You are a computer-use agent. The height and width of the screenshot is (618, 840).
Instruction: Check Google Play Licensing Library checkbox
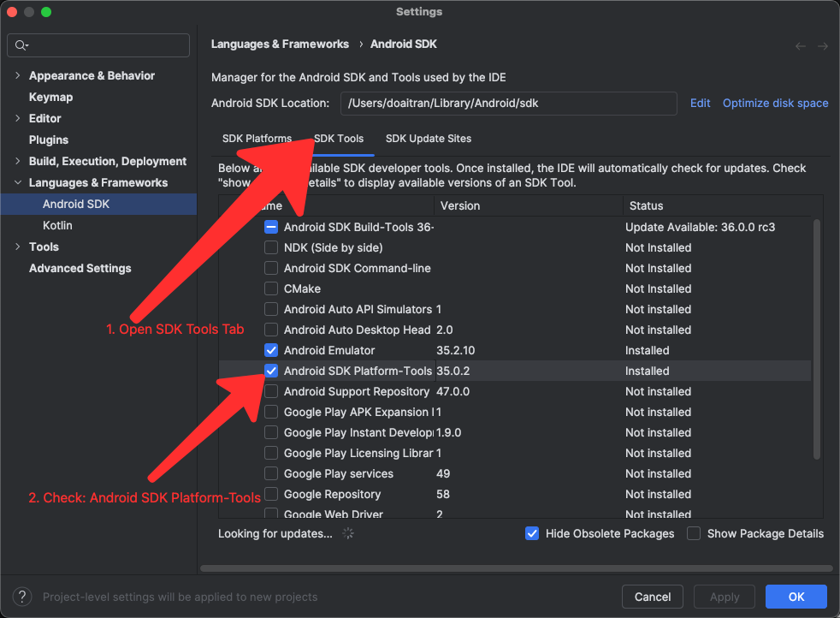pos(271,453)
